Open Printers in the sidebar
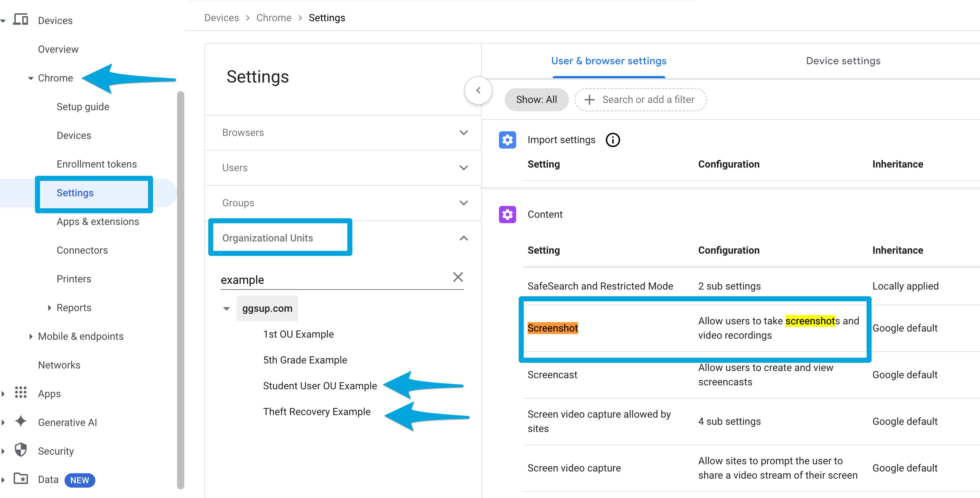The image size is (980, 498). (x=74, y=279)
